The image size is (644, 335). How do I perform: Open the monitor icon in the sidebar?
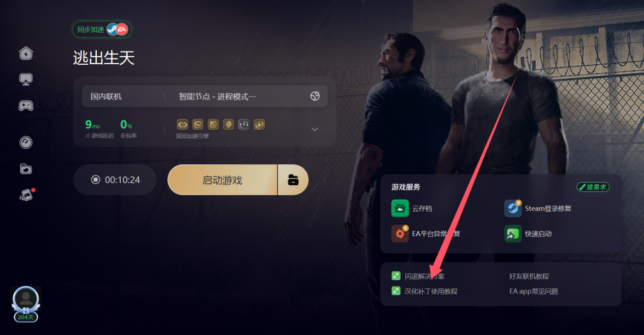[26, 79]
